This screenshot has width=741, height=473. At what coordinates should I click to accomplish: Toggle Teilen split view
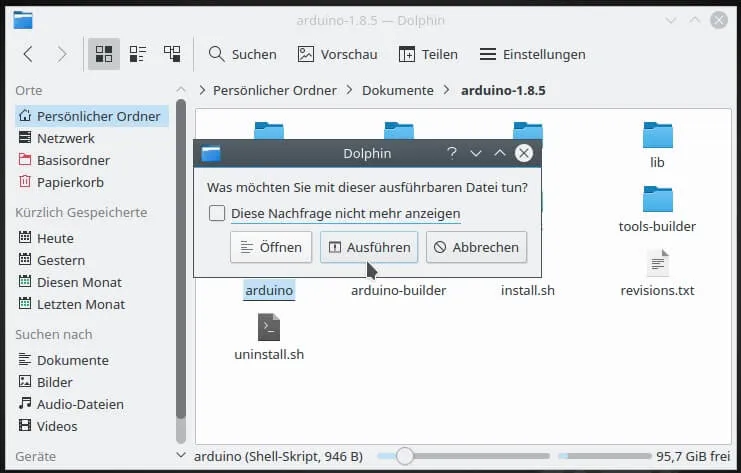pyautogui.click(x=428, y=54)
